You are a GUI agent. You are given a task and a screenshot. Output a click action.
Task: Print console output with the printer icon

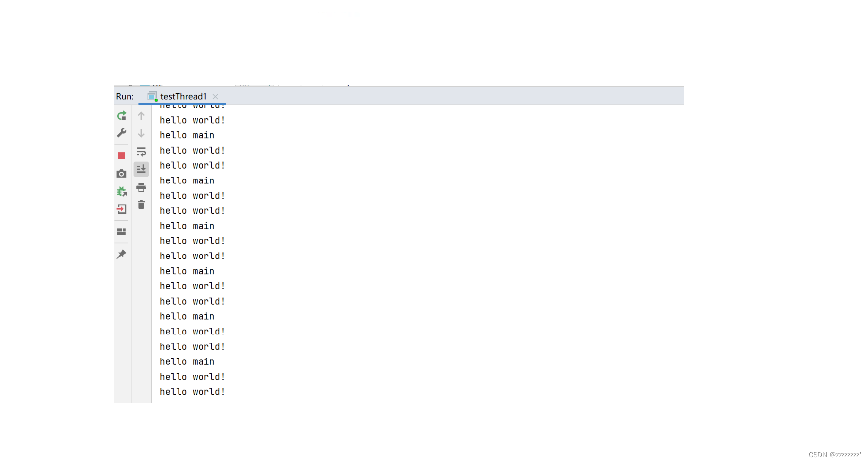(x=141, y=187)
